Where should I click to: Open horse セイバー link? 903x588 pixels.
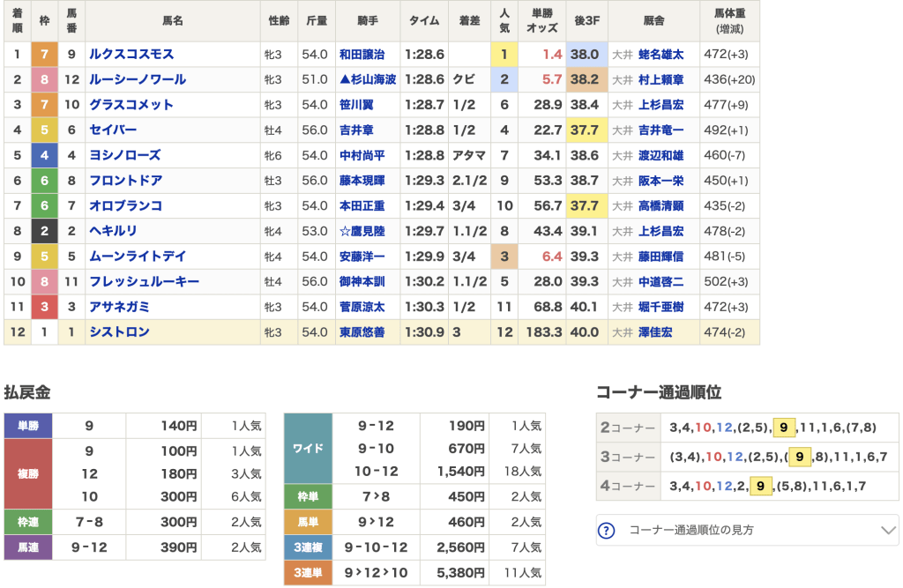(x=113, y=130)
